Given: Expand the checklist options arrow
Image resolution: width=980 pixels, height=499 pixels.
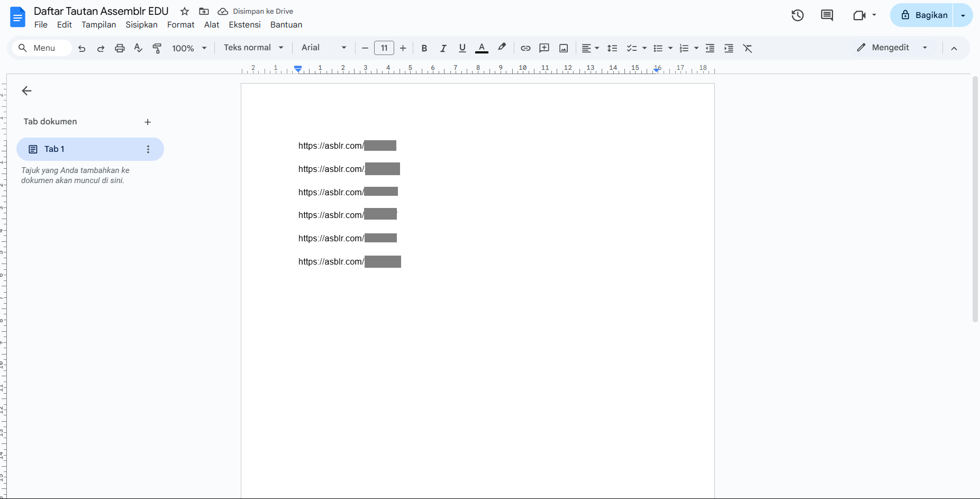Looking at the screenshot, I should (644, 48).
